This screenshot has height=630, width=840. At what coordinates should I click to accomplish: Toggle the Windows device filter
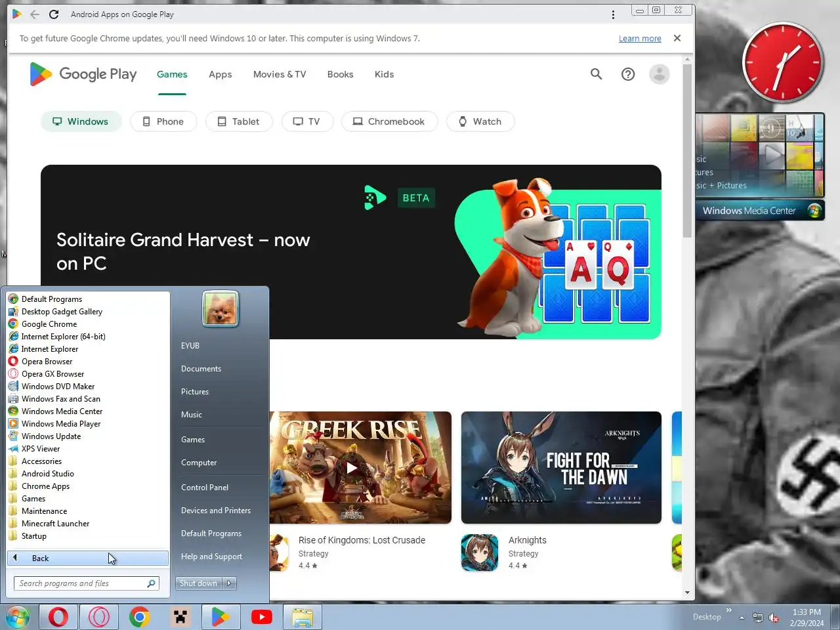point(81,121)
